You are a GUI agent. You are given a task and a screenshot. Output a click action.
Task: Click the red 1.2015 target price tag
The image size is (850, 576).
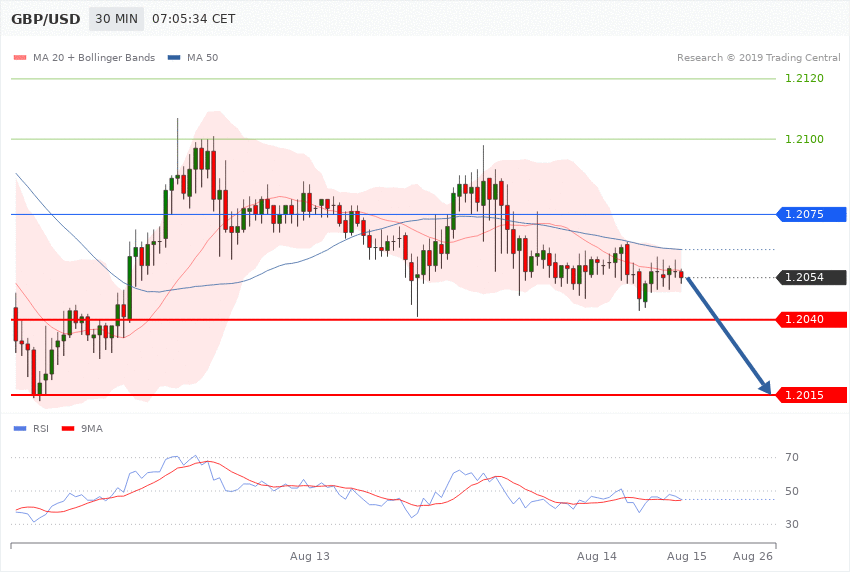point(812,395)
